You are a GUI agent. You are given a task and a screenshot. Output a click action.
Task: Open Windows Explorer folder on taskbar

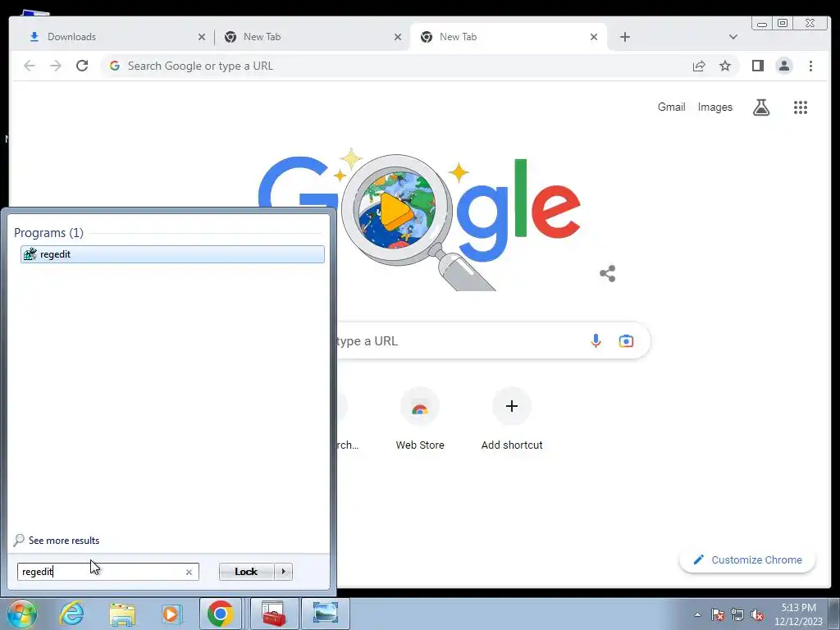point(122,614)
